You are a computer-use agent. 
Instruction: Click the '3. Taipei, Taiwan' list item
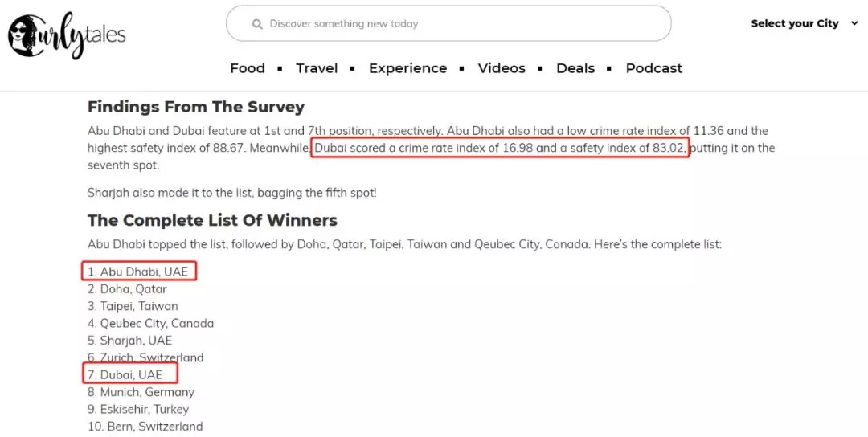point(133,306)
